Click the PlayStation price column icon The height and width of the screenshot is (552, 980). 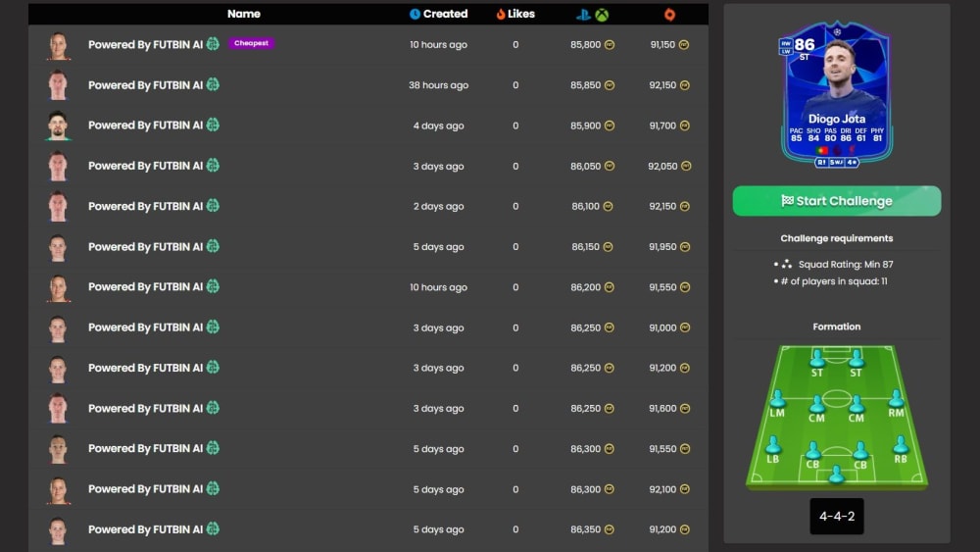click(x=583, y=15)
